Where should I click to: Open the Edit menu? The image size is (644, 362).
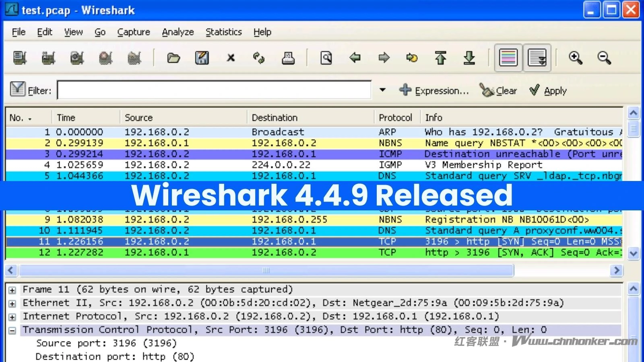[x=45, y=32]
